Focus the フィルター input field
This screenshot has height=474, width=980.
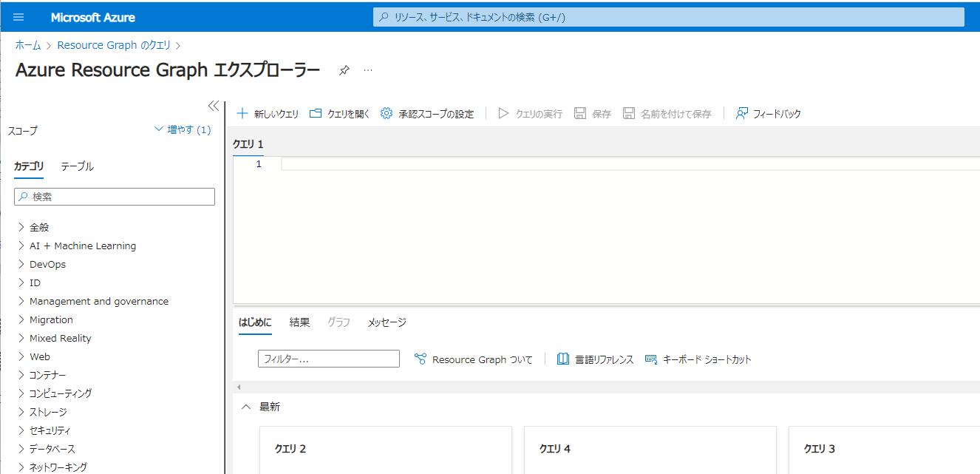click(x=329, y=359)
